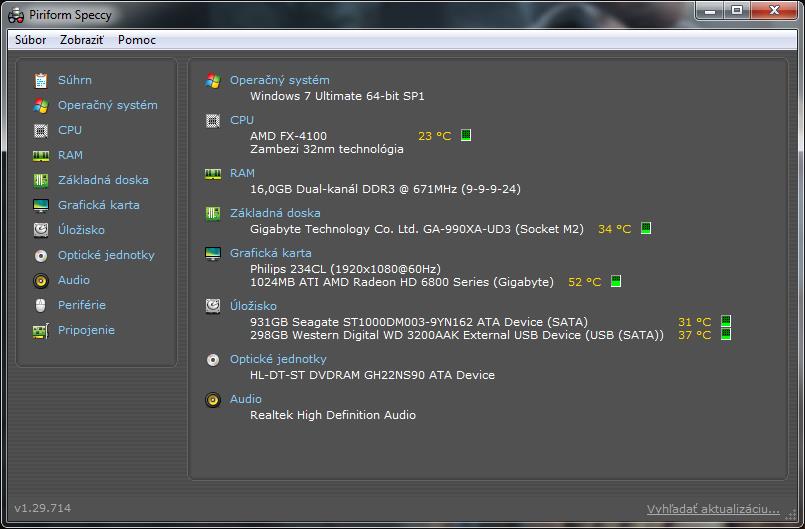Click the CPU chip icon in sidebar
Screen dimensions: 805x529
[x=41, y=130]
